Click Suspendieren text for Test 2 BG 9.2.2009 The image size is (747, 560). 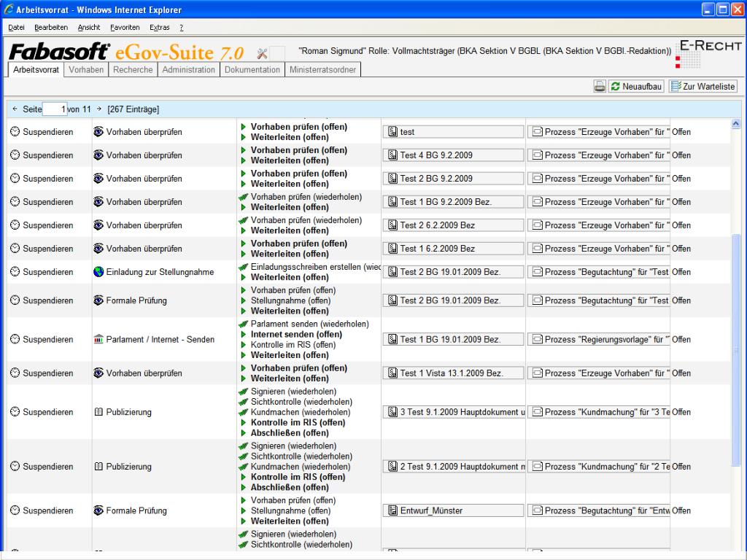tap(48, 179)
